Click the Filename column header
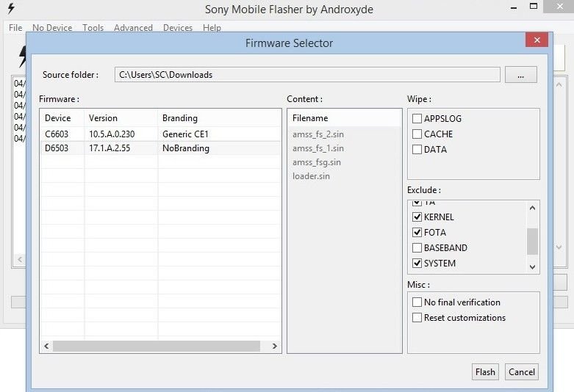 pyautogui.click(x=344, y=118)
